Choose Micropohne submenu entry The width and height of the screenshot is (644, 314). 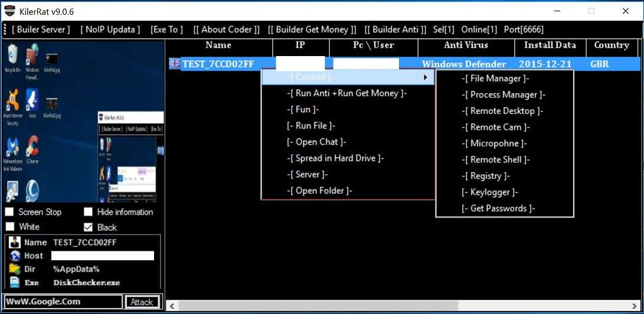pos(494,143)
